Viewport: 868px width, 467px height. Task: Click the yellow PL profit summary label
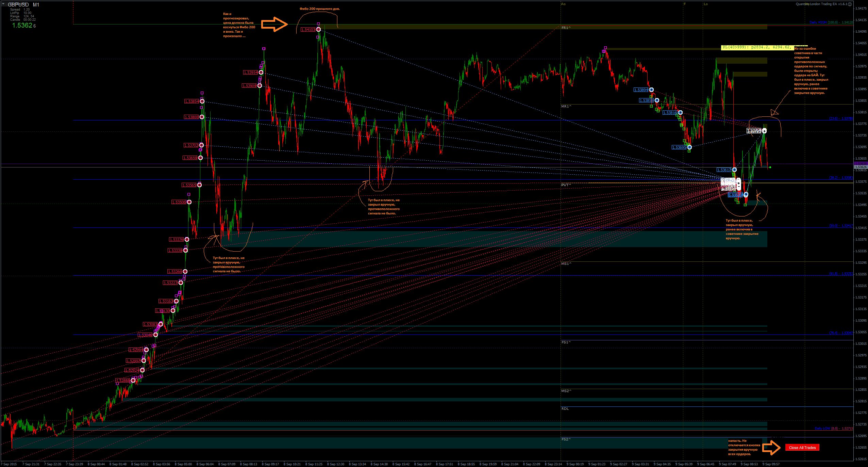(x=757, y=47)
